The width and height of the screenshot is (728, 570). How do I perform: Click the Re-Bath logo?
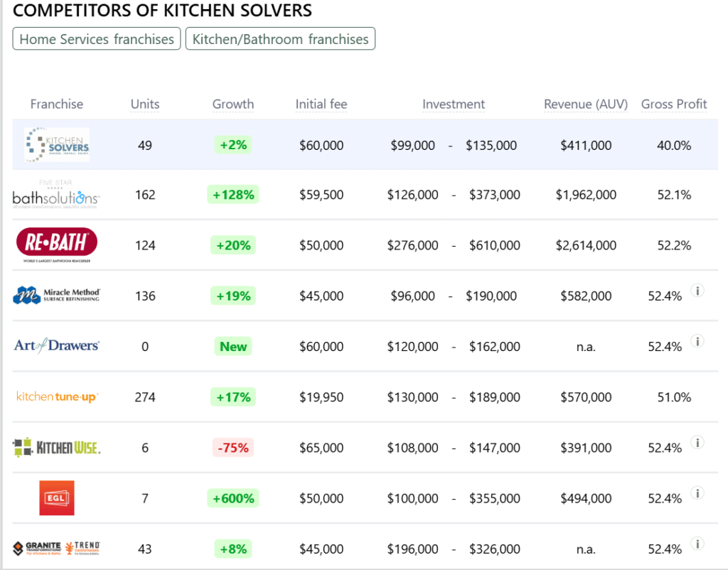tap(57, 245)
